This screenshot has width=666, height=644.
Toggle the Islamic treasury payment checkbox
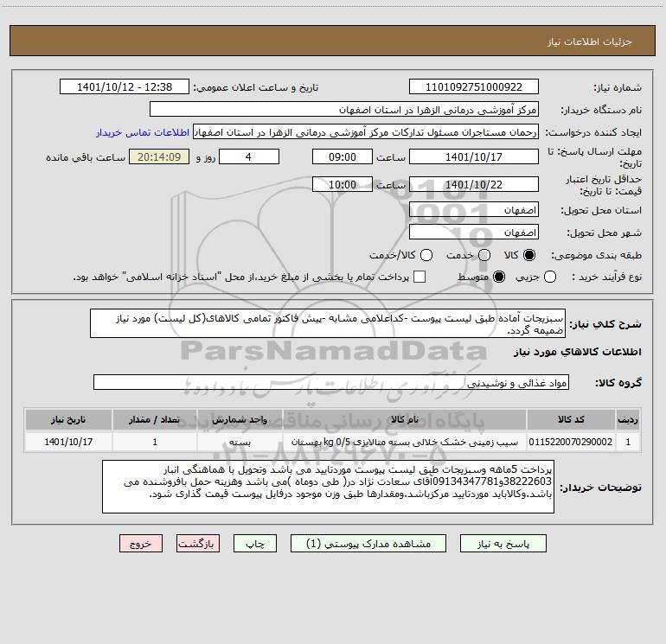(419, 277)
